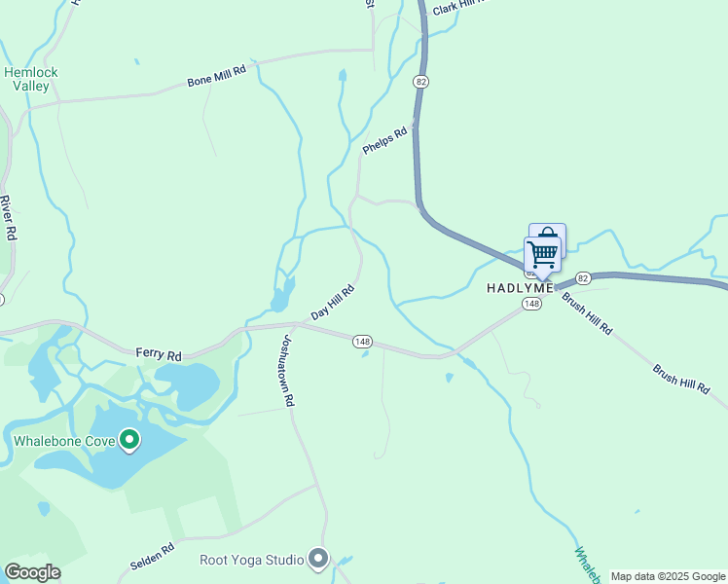Click route 148 shield below Hadlyme

tap(531, 304)
